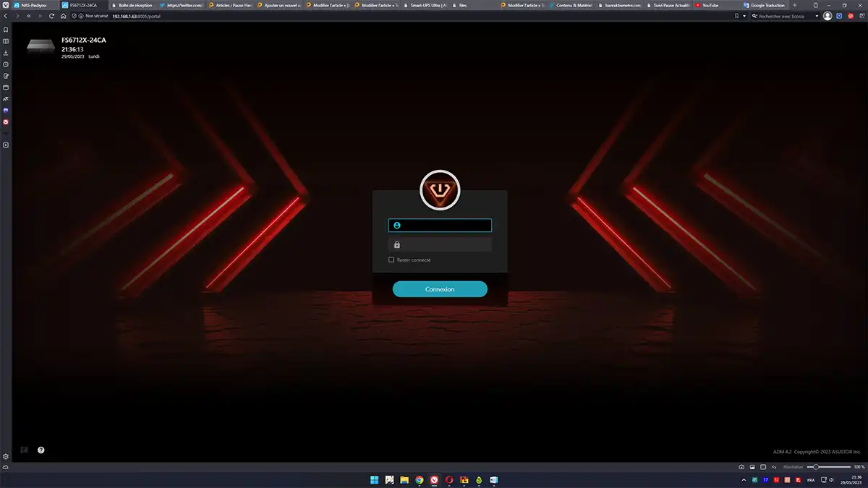Toggle the on-screen keyboard icon on the login panel
This screenshot has height=488, width=868.
pyautogui.click(x=24, y=449)
